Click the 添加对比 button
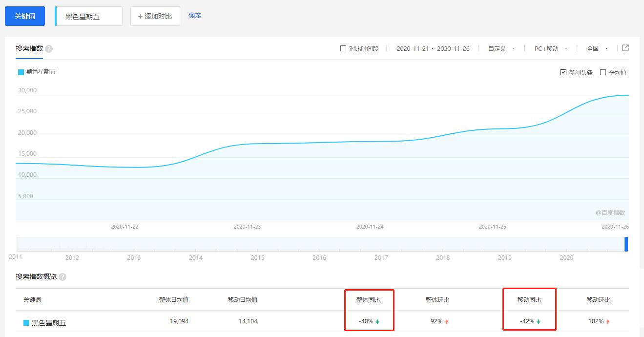Viewport: 644px width, 337px height. point(155,16)
